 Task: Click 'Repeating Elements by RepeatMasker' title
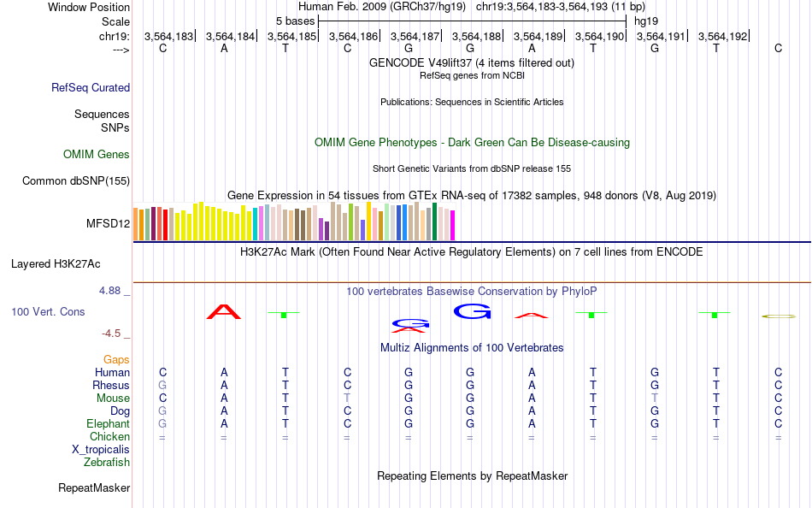(473, 476)
